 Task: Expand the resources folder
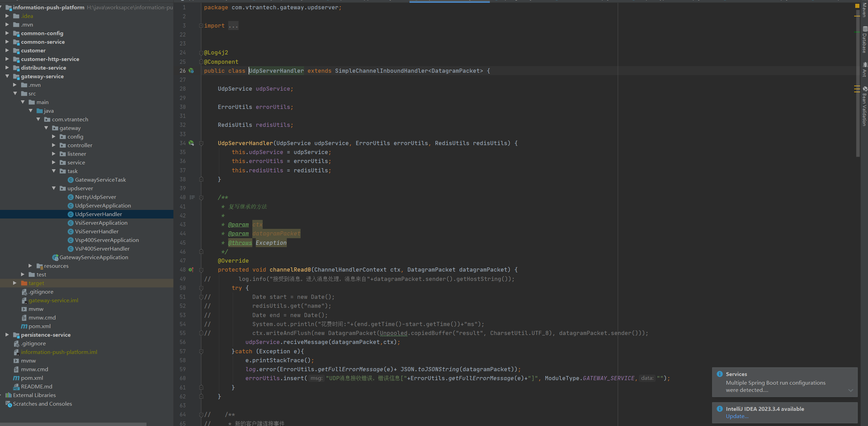[30, 266]
